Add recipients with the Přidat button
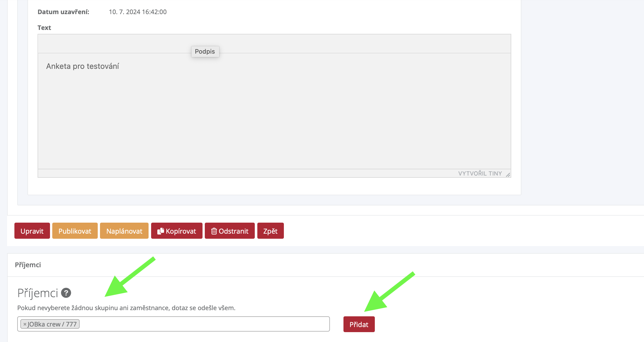 (x=359, y=324)
